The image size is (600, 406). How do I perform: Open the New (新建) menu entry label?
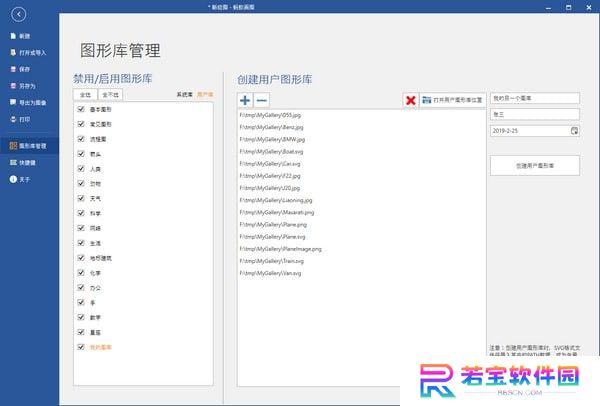(25, 36)
